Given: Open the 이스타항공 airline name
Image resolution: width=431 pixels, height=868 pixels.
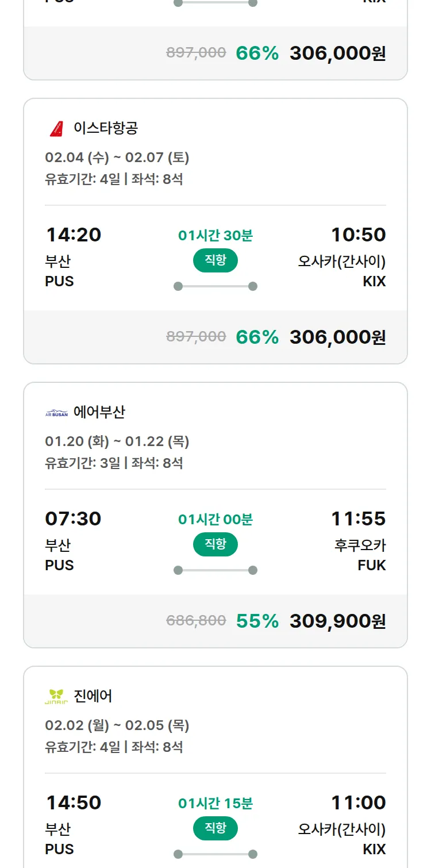Looking at the screenshot, I should [x=106, y=128].
